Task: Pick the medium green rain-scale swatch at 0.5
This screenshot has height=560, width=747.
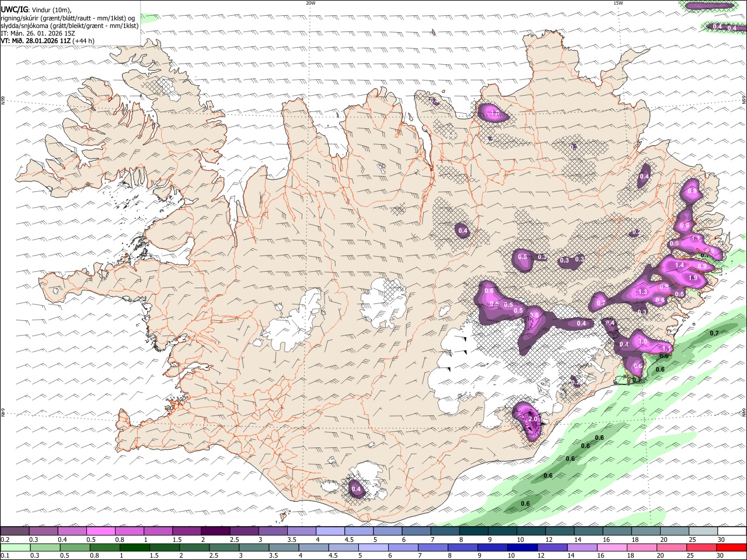Action: tap(75, 548)
